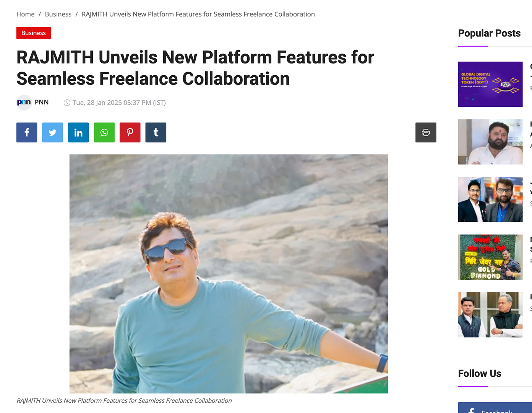Image resolution: width=532 pixels, height=413 pixels.
Task: Click the article headline text
Action: pyautogui.click(x=195, y=68)
